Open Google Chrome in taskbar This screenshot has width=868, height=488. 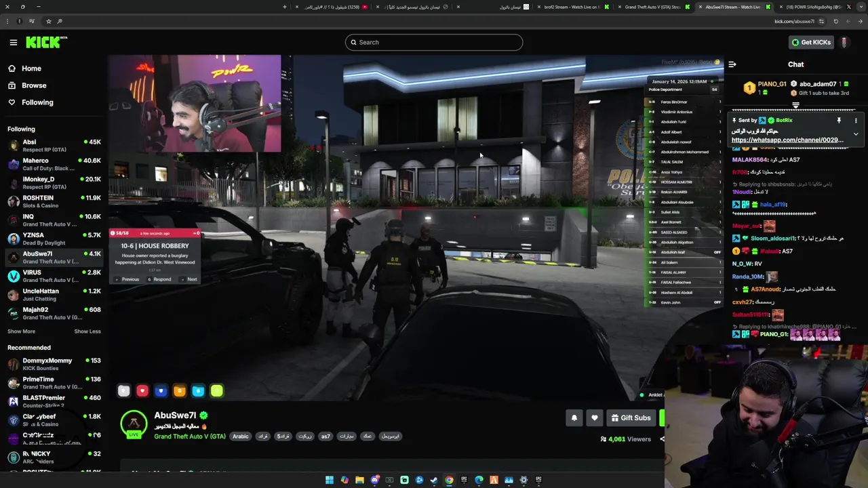click(x=449, y=480)
